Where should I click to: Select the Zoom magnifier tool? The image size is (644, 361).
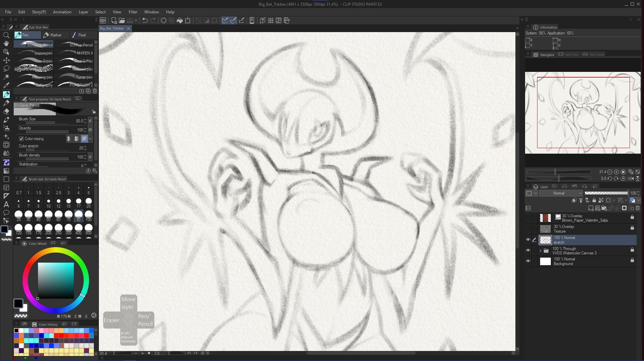(6, 35)
